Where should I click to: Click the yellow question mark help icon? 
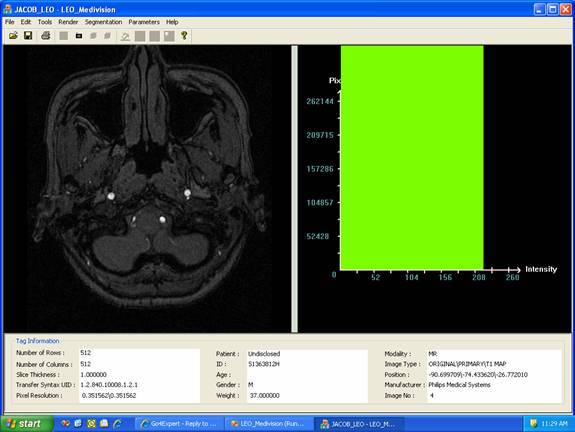tap(184, 36)
